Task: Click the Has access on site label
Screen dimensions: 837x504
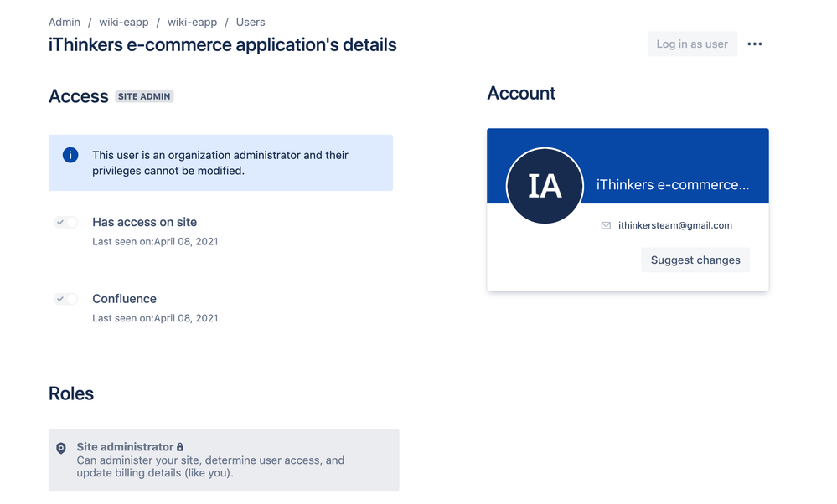Action: click(145, 222)
